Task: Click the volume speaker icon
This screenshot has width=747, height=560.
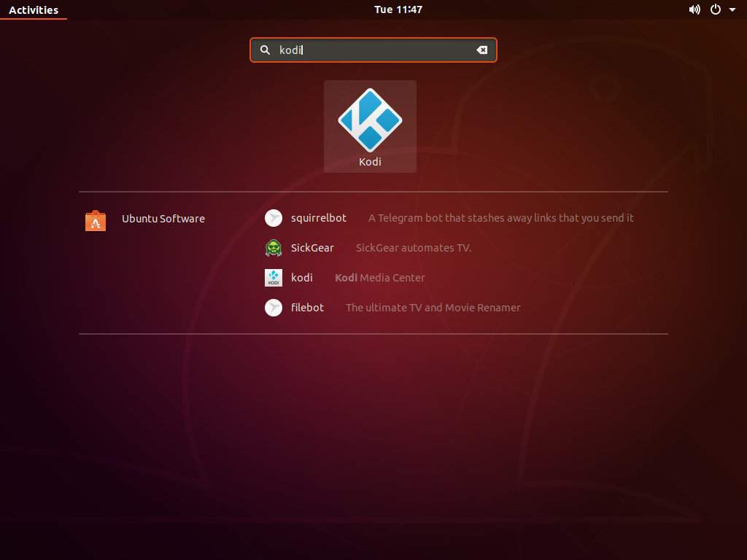Action: click(x=694, y=9)
